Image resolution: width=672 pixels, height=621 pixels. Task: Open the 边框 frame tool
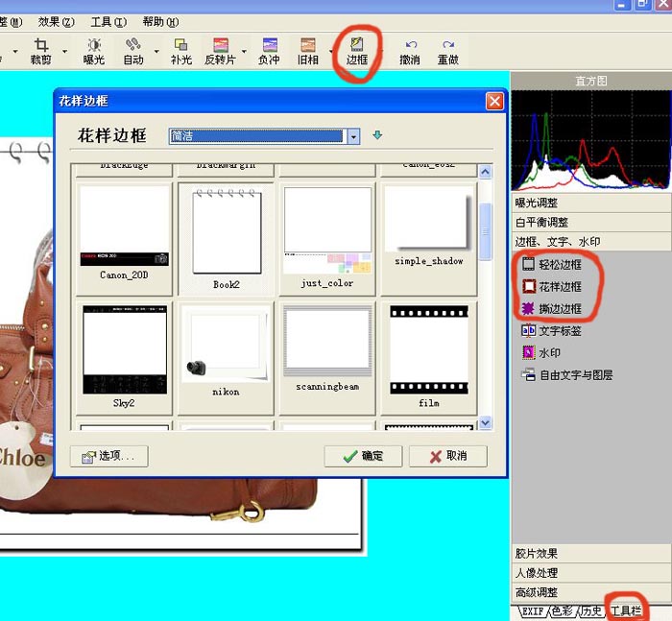[x=357, y=52]
